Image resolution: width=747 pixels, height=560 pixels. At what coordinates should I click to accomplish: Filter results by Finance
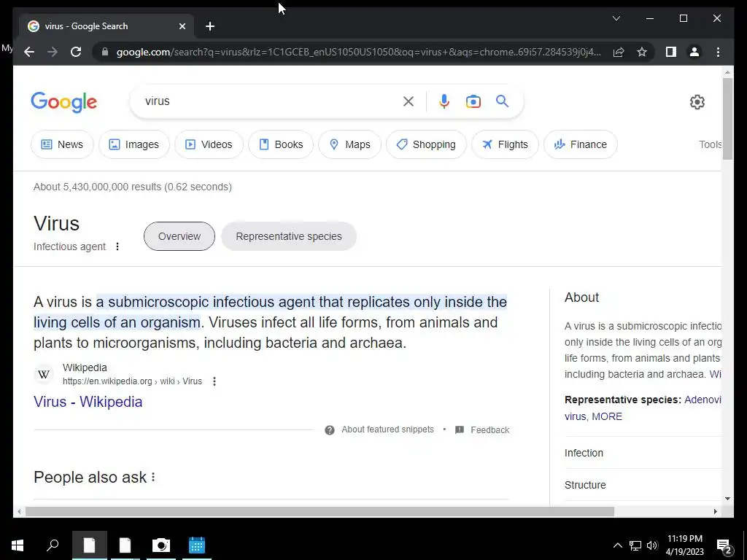[580, 144]
